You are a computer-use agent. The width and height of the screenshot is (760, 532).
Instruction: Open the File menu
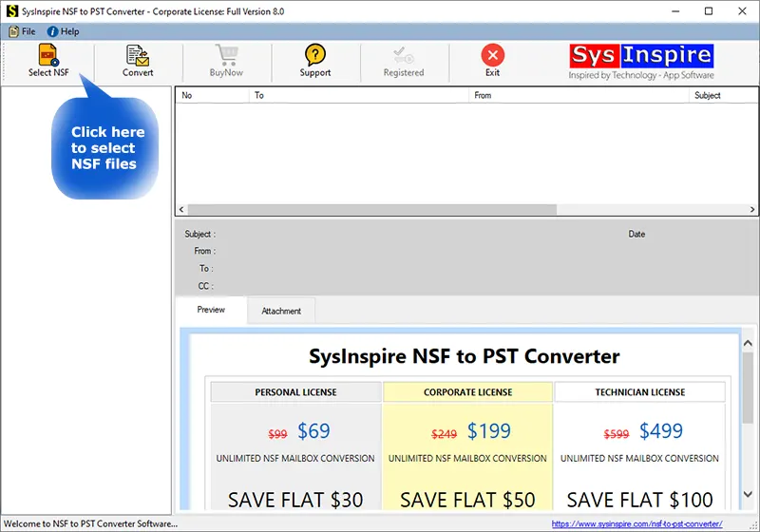point(22,31)
